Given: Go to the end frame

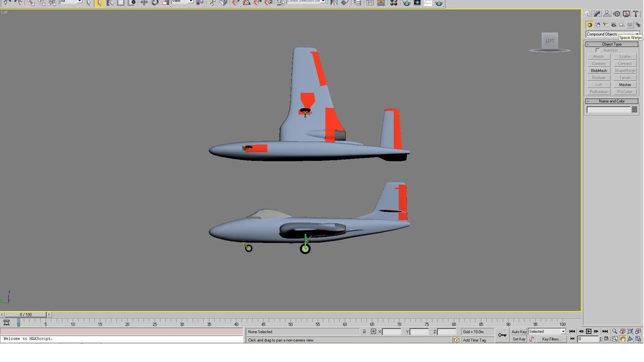Looking at the screenshot, I should click(x=605, y=331).
